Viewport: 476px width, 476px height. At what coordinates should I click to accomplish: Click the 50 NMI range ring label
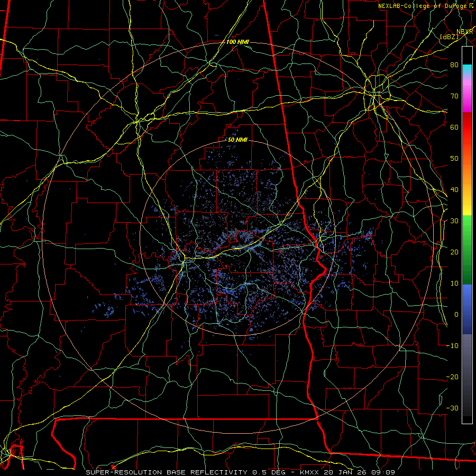point(237,140)
